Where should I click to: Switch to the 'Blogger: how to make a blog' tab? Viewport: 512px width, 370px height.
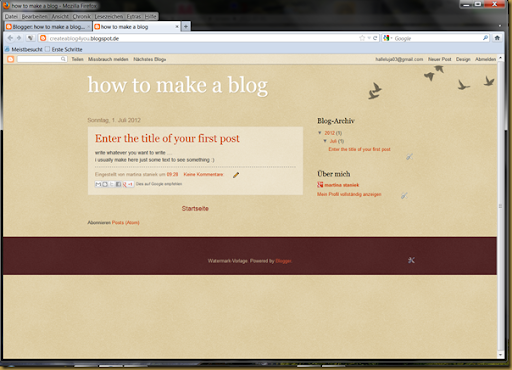click(48, 27)
